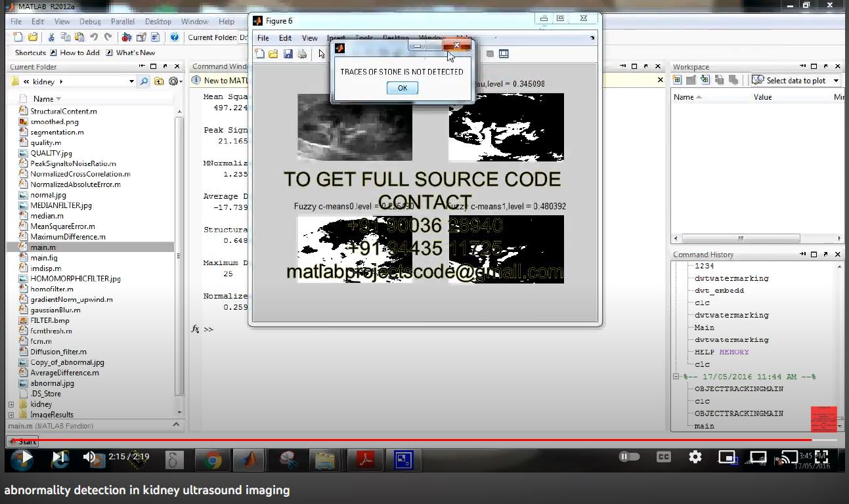Open the MATLAB Parallel menu
This screenshot has height=504, width=849.
pos(123,22)
